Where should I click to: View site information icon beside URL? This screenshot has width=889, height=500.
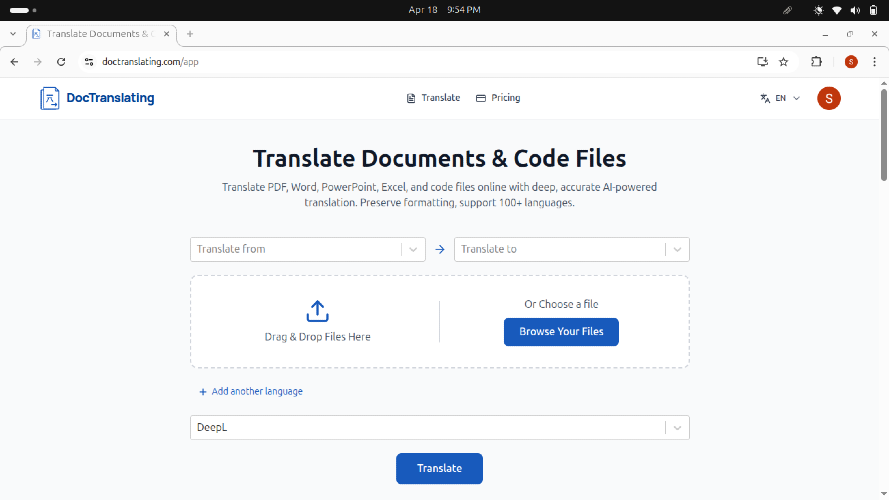[89, 62]
